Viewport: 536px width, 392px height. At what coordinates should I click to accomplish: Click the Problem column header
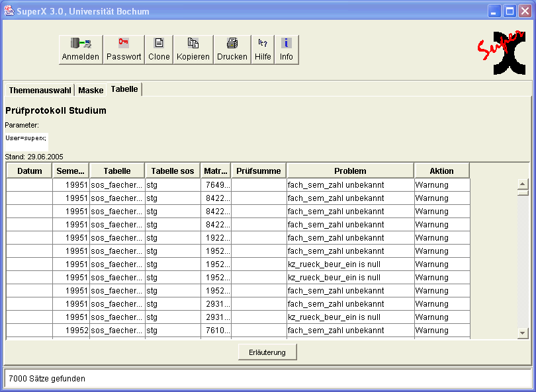coord(350,171)
